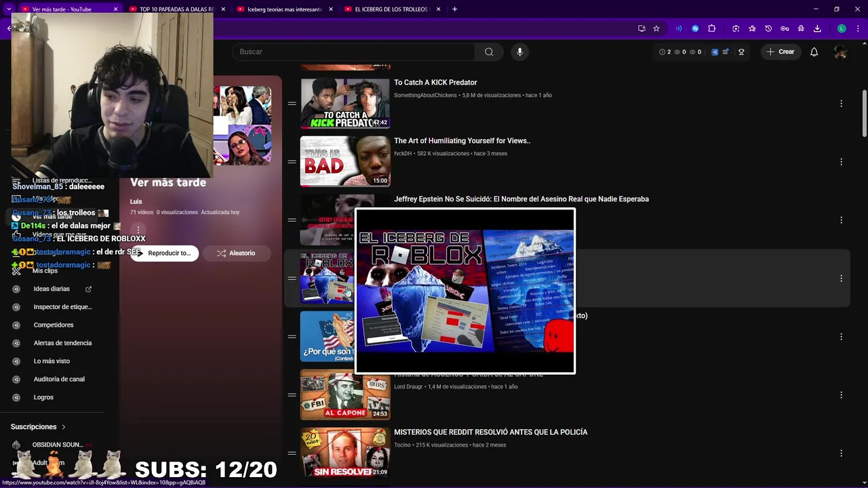Close the Ver más tarde tab

(x=115, y=9)
